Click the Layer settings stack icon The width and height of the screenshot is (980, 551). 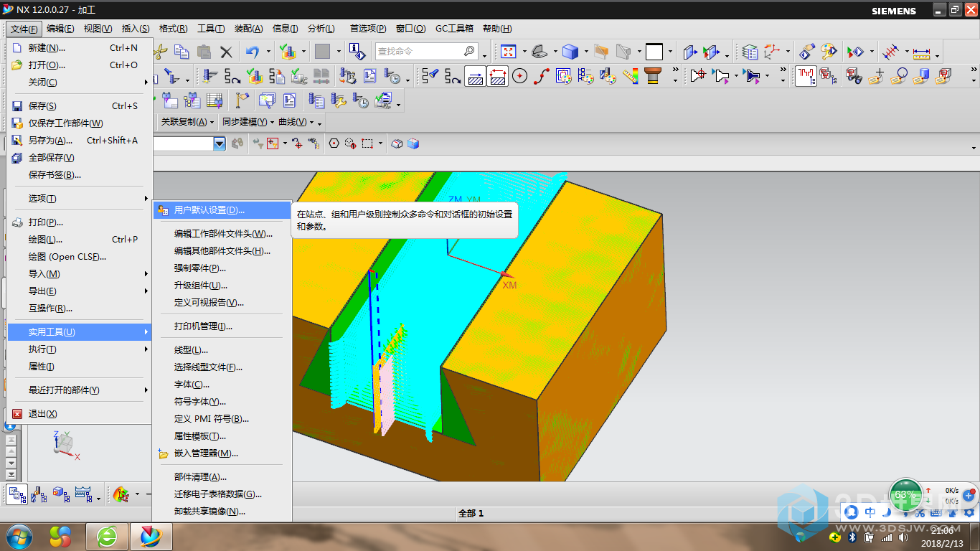click(750, 52)
